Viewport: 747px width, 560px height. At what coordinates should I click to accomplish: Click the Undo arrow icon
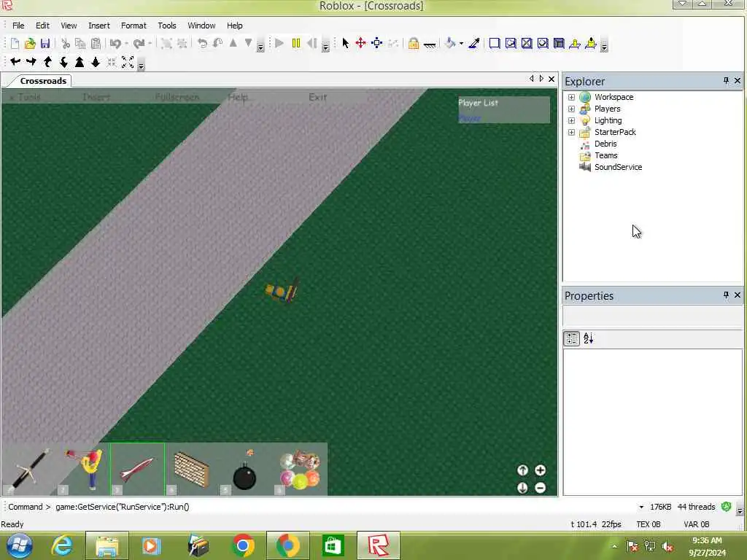(115, 44)
